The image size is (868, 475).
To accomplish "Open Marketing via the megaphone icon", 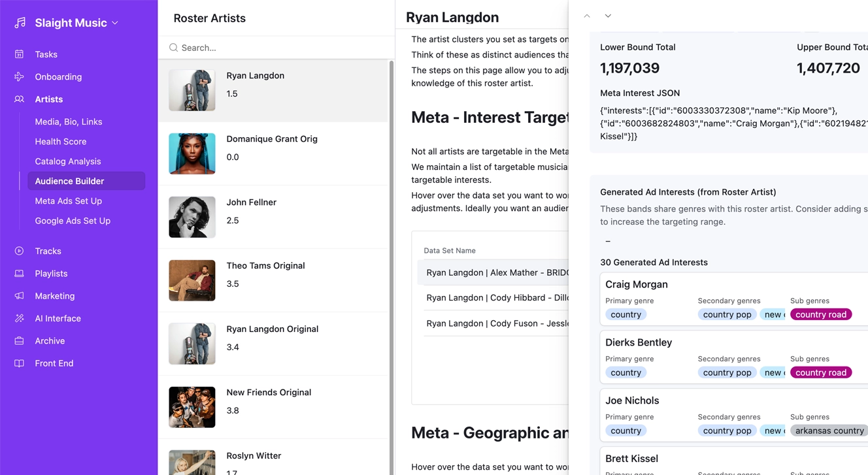I will tap(18, 296).
